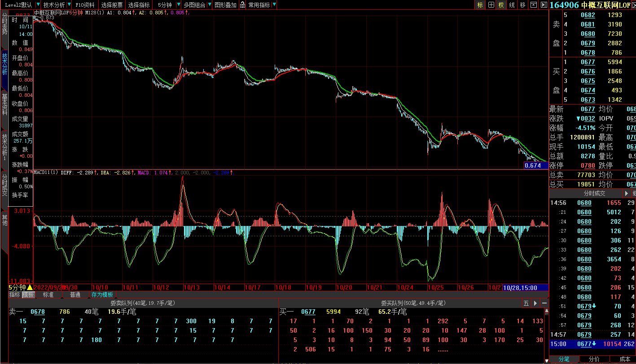Toggle the 模板 option next to 指标
The width and height of the screenshot is (636, 364).
tap(28, 295)
